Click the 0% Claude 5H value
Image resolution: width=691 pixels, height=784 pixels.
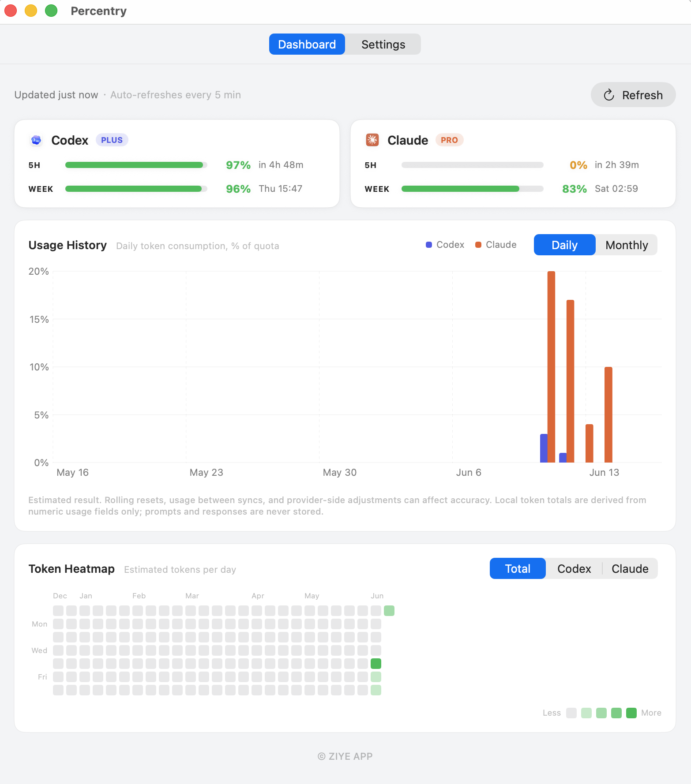point(578,165)
